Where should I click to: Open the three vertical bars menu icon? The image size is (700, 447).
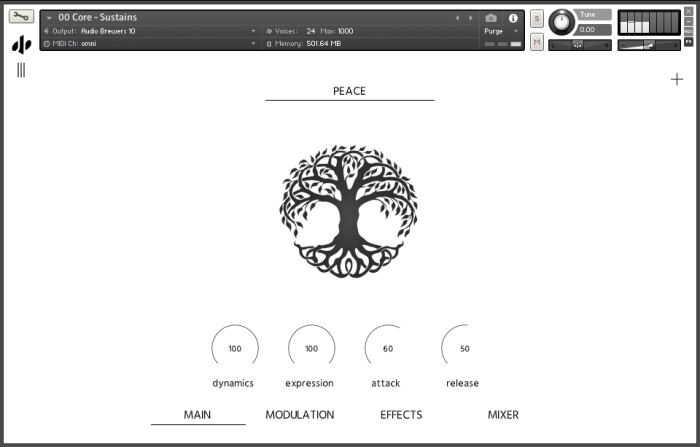click(x=21, y=70)
